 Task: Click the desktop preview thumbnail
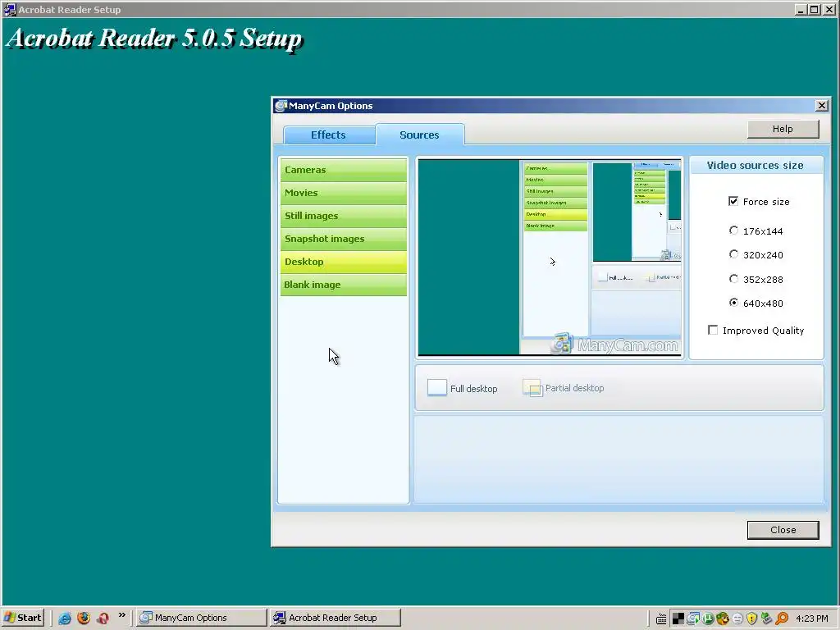pos(550,257)
